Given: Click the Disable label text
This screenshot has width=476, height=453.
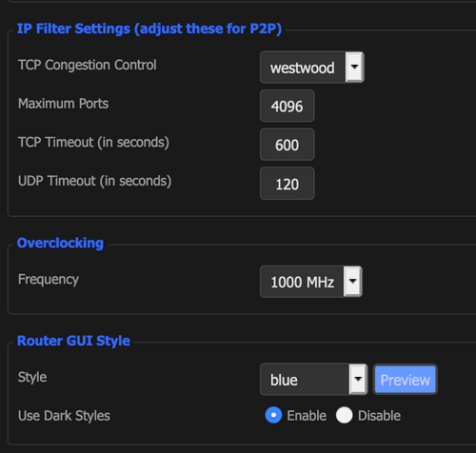Looking at the screenshot, I should point(379,416).
